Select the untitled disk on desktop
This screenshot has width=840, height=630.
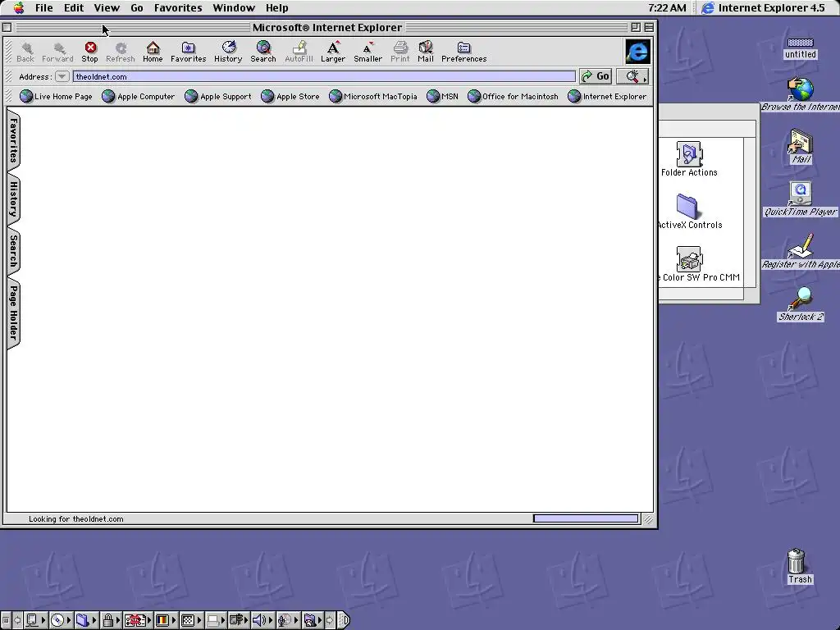pos(801,43)
